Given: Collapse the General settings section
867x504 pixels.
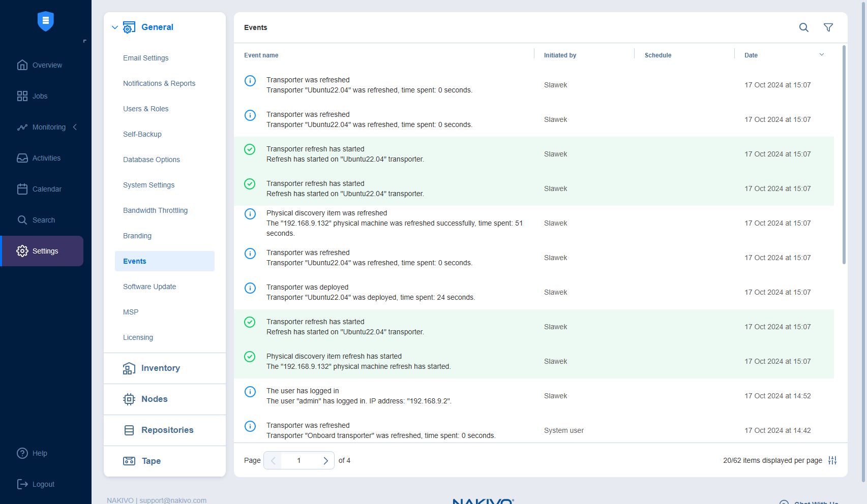Looking at the screenshot, I should [115, 27].
